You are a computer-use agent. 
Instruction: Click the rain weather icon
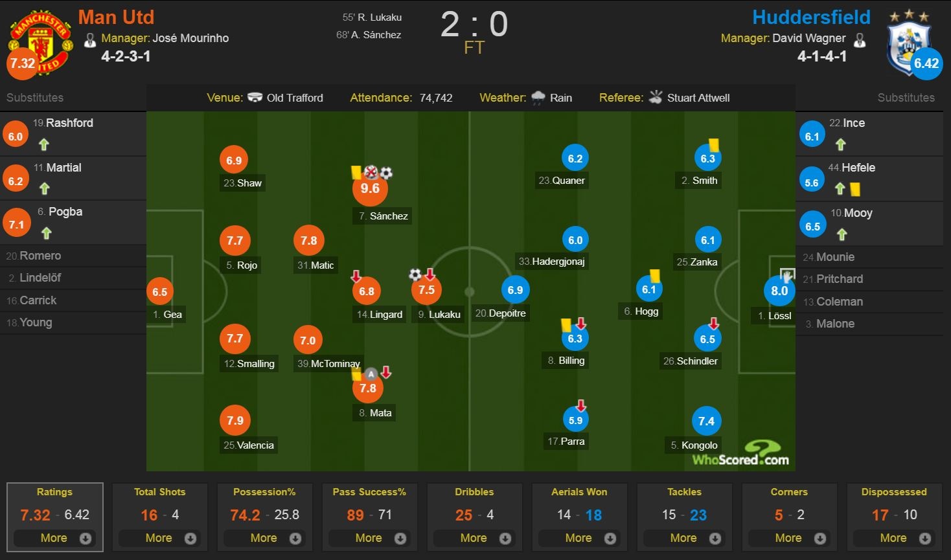[538, 98]
